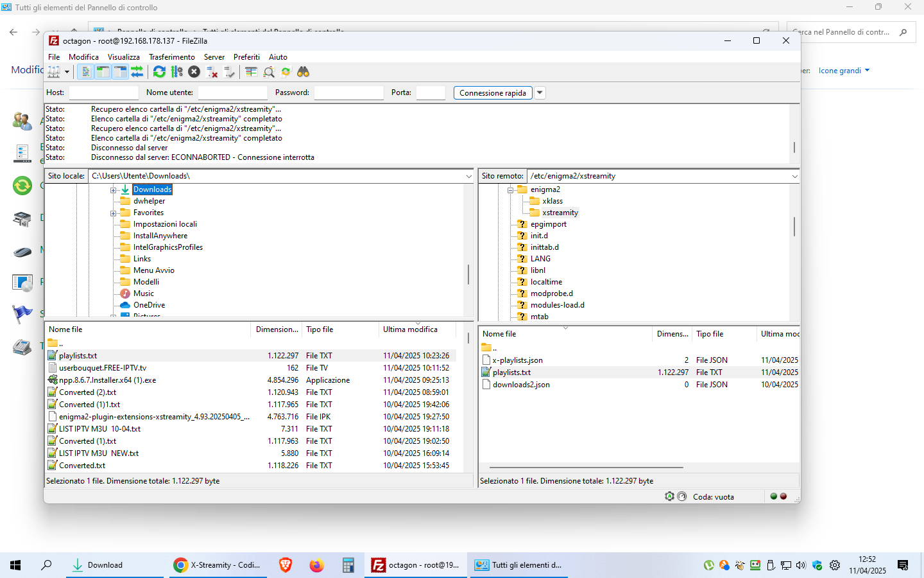This screenshot has height=578, width=924.
Task: Open the Site Manager icon
Action: click(54, 72)
